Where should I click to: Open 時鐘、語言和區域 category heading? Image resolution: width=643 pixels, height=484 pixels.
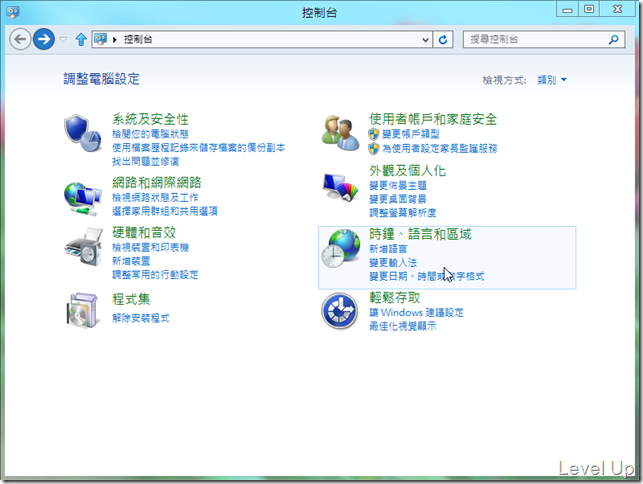tap(420, 234)
